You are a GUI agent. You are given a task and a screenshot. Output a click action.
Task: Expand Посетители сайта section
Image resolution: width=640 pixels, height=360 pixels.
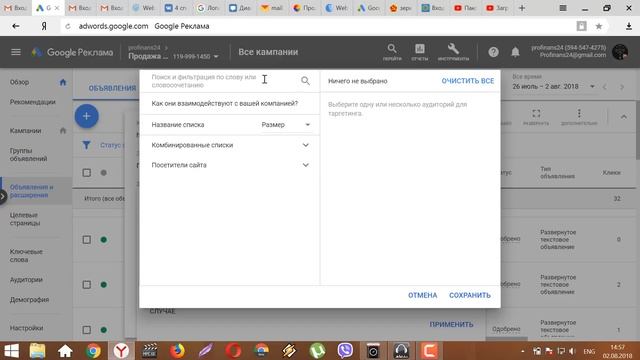pos(230,165)
